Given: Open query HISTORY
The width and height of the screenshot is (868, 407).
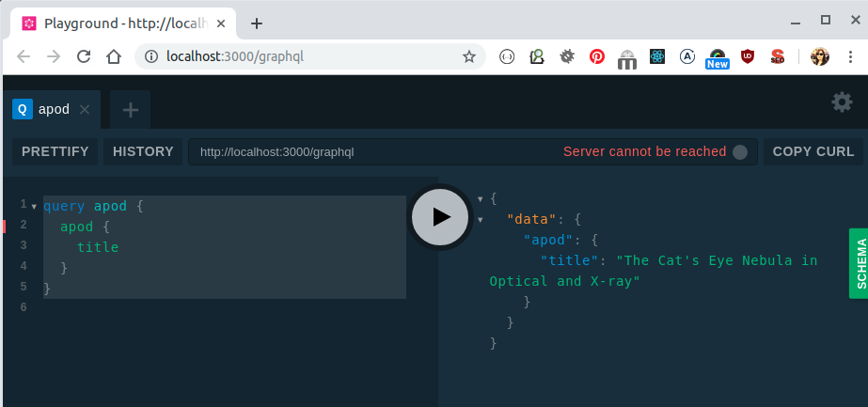Looking at the screenshot, I should (x=143, y=151).
